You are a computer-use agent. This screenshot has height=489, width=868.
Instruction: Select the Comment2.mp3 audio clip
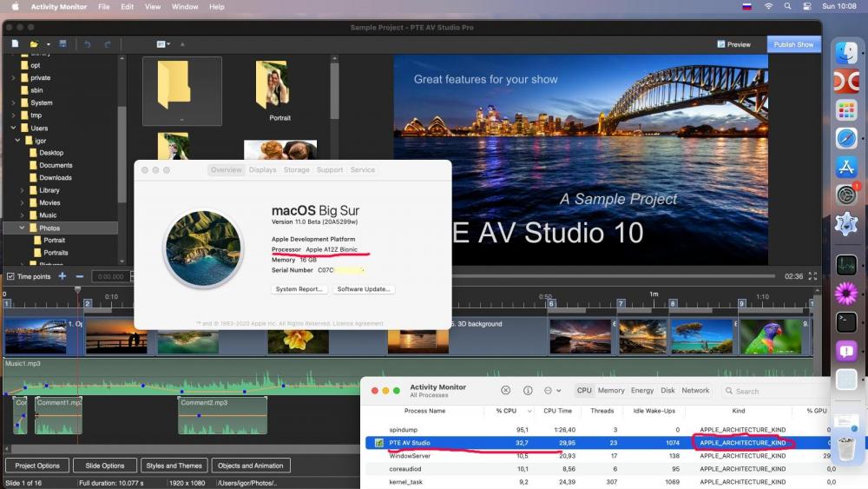coord(222,415)
